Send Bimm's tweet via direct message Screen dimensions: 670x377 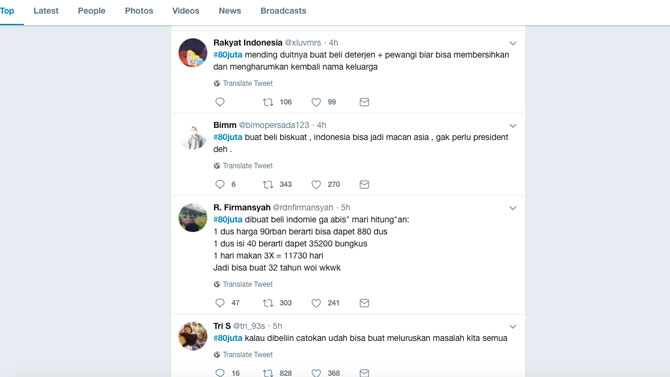(x=364, y=185)
